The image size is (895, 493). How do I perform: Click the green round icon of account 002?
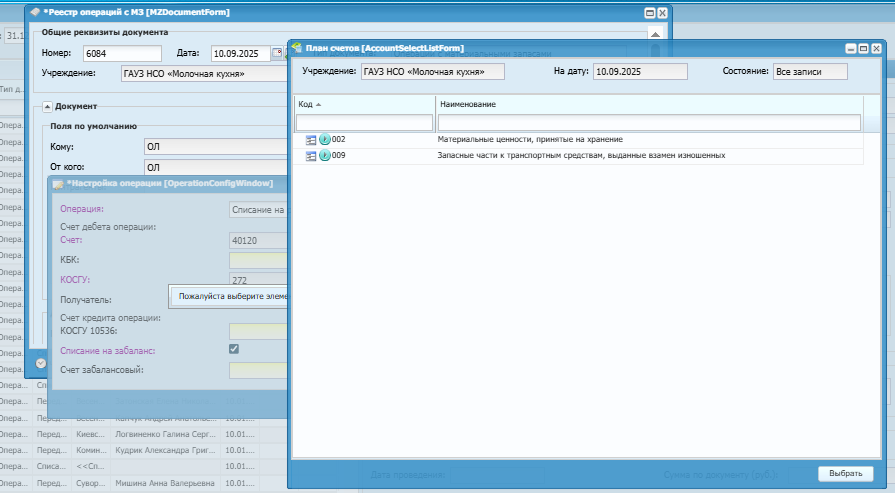coord(325,139)
